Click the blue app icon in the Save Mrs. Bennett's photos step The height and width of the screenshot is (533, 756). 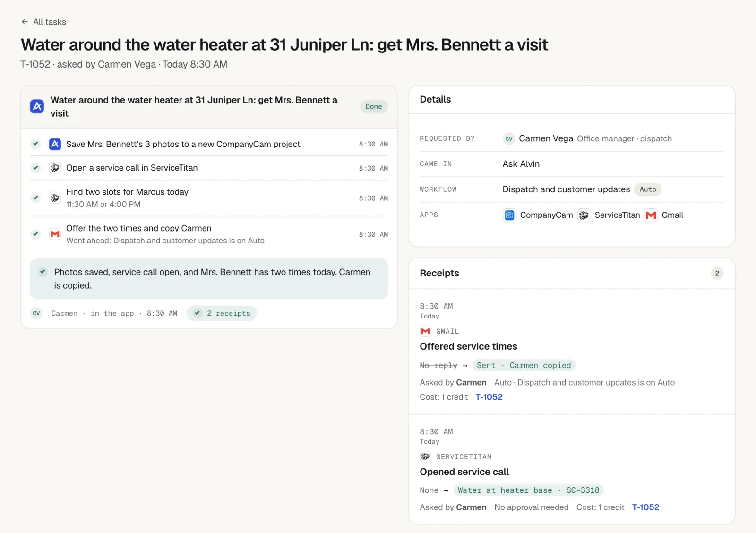pyautogui.click(x=55, y=144)
